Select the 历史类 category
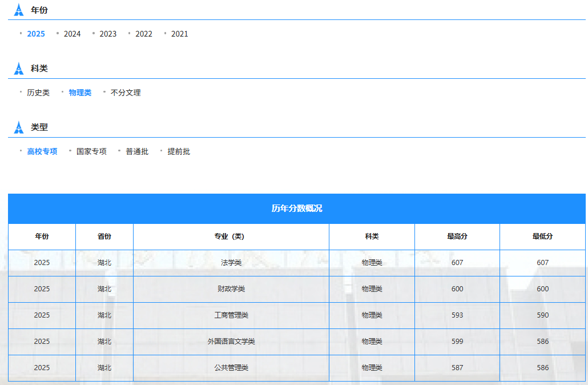588x385 pixels. pos(38,93)
